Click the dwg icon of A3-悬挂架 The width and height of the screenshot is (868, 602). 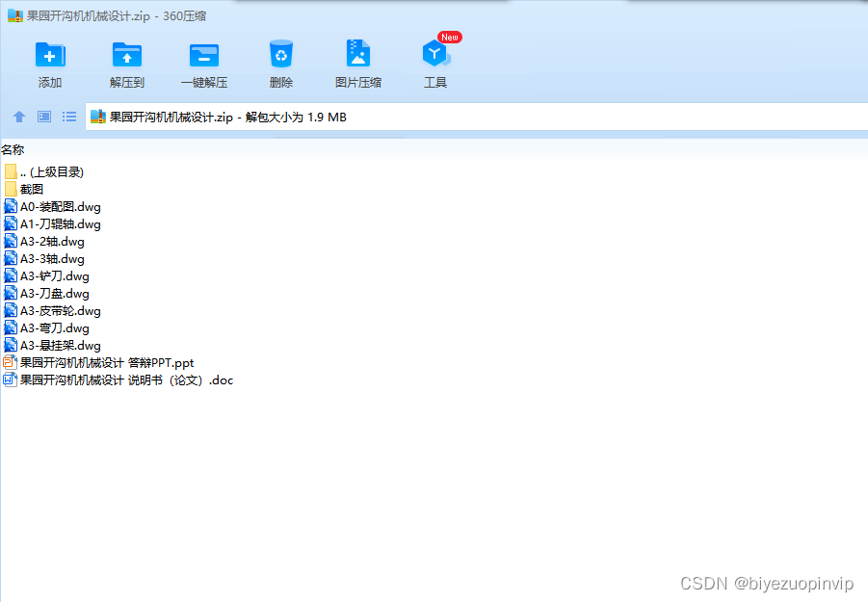point(11,345)
